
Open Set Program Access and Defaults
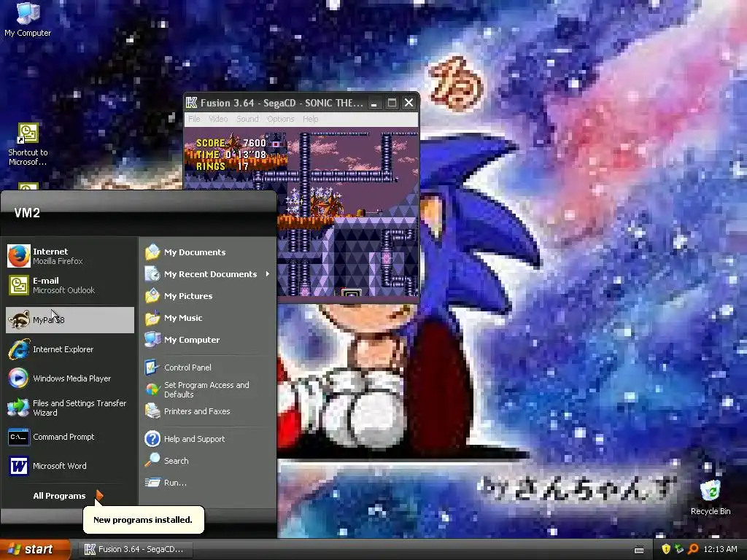coord(208,389)
